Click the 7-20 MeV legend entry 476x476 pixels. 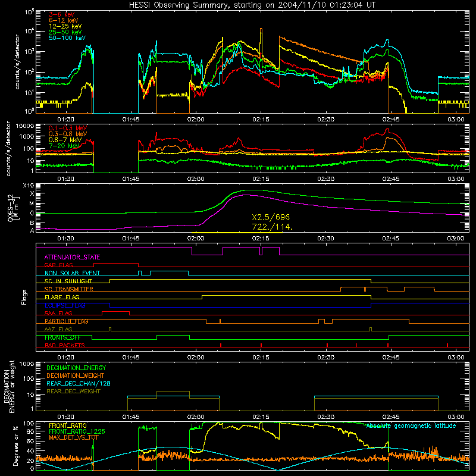pyautogui.click(x=64, y=146)
